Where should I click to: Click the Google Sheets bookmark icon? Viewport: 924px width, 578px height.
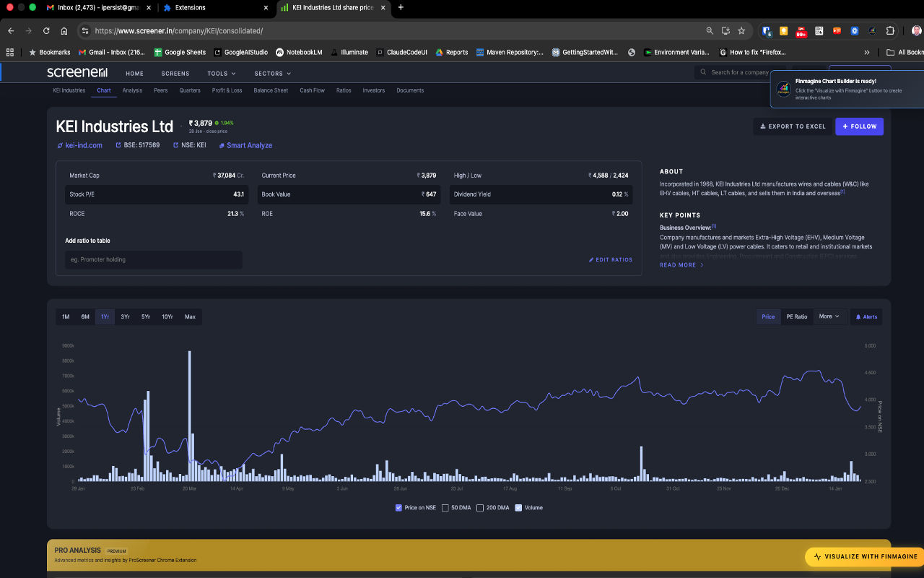157,51
